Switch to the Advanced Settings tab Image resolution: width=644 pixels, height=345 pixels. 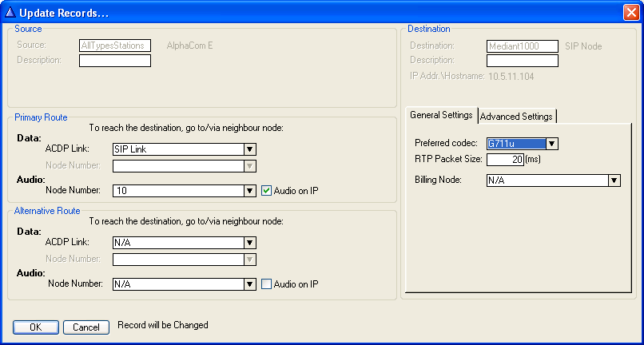(x=516, y=117)
